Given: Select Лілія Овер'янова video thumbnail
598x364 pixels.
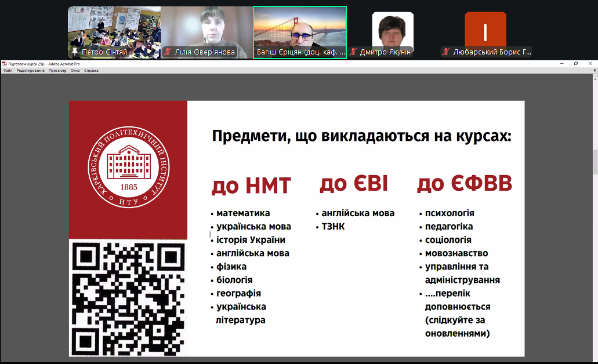Looking at the screenshot, I should point(206,32).
